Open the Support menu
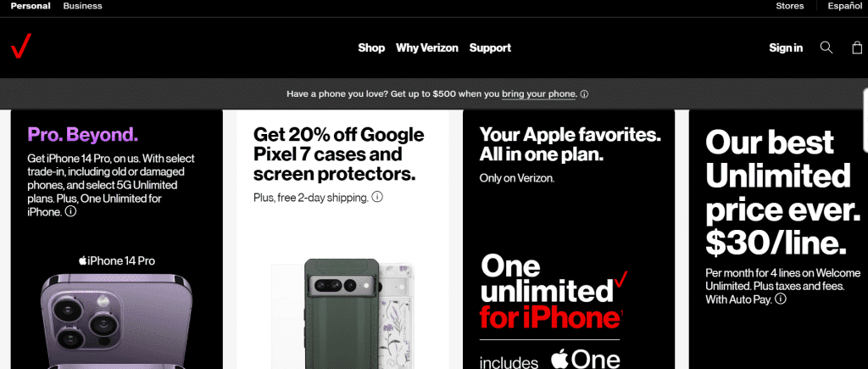The height and width of the screenshot is (369, 868). coord(490,48)
